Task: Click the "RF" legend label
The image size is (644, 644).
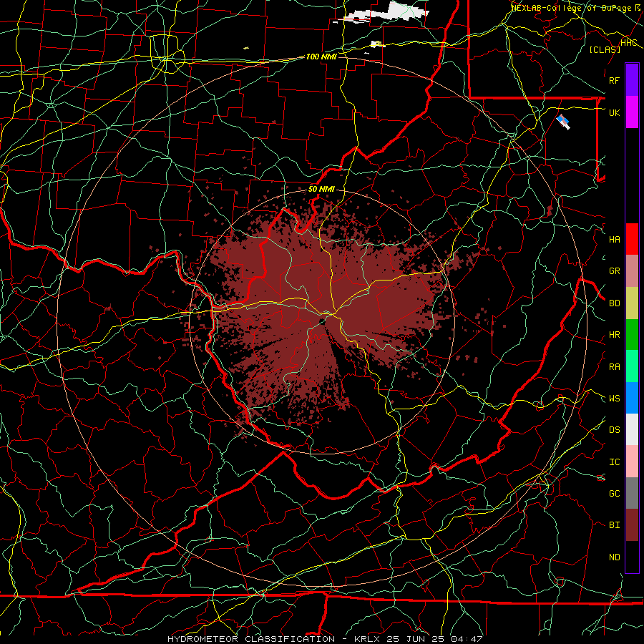Action: coord(614,80)
